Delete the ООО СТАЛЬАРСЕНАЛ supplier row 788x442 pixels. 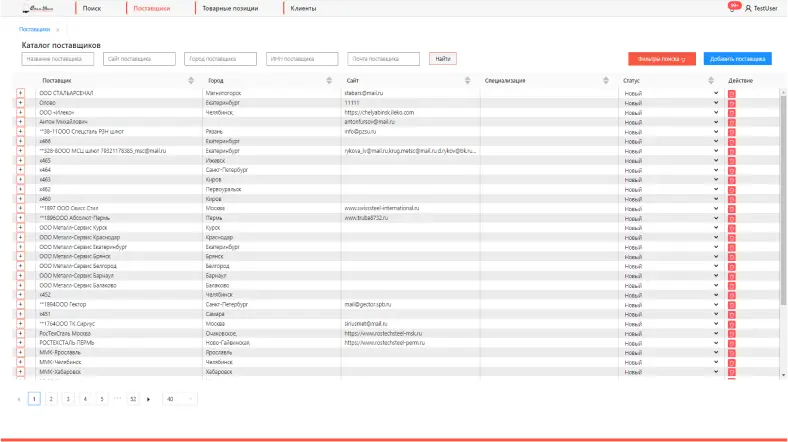click(731, 93)
